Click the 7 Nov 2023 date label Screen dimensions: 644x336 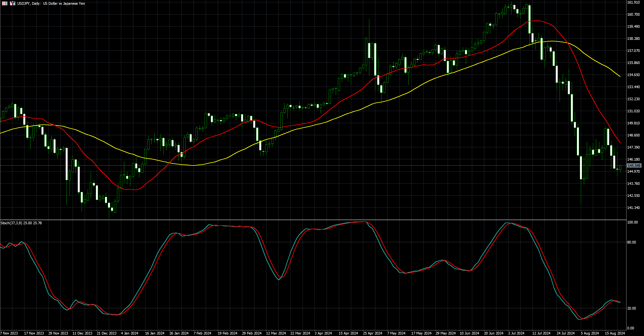tap(9, 333)
